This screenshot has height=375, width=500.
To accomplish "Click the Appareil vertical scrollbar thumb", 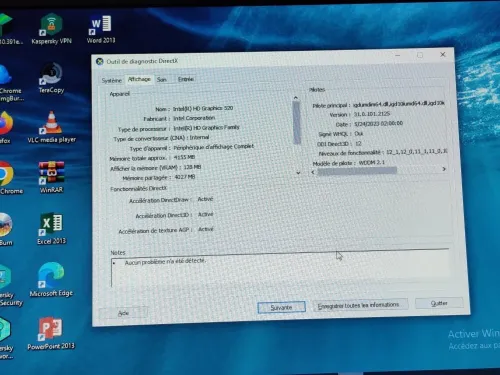I will click(297, 123).
